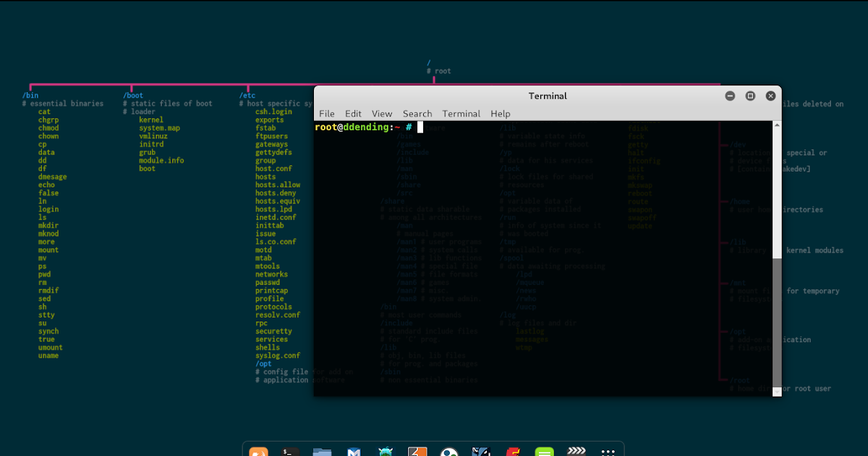Open the Edit menu in Terminal

(x=353, y=114)
